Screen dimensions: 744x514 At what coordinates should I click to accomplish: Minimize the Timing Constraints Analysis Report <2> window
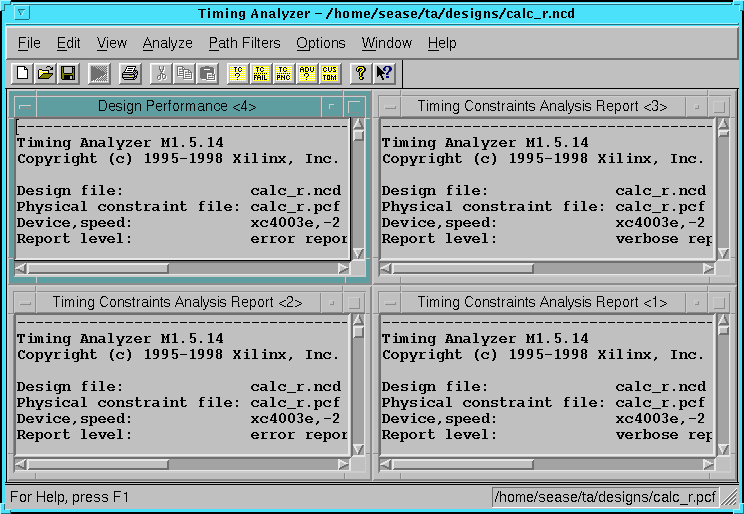tap(331, 302)
